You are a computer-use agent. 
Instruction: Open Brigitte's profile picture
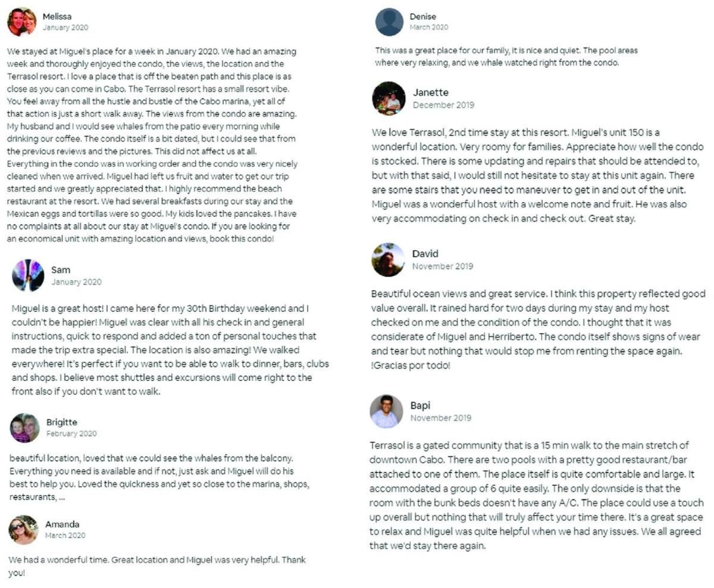point(25,428)
